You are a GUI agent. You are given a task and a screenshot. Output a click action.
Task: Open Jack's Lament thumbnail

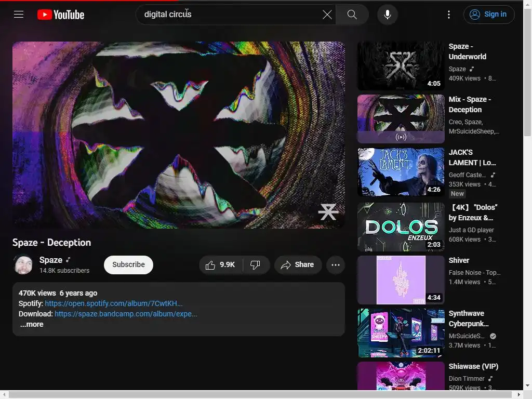[401, 171]
